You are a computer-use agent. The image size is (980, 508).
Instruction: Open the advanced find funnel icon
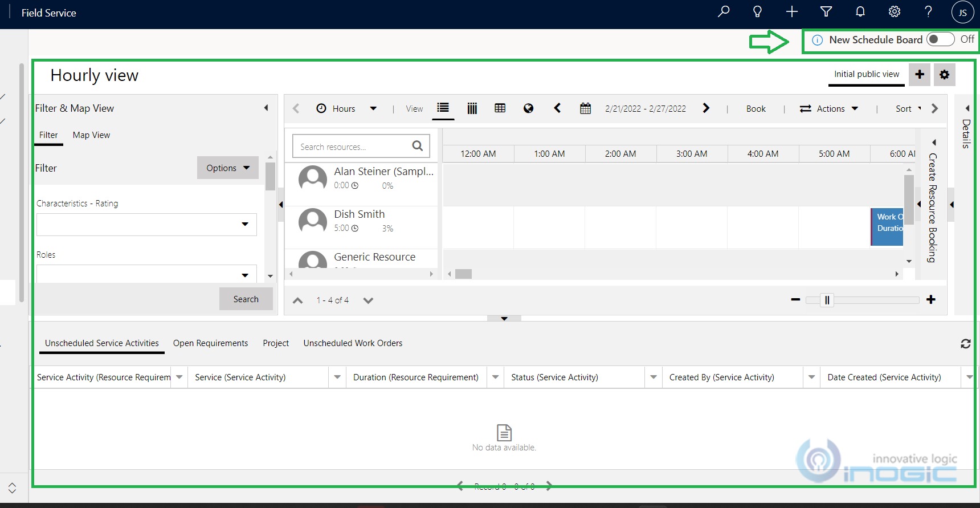(826, 12)
